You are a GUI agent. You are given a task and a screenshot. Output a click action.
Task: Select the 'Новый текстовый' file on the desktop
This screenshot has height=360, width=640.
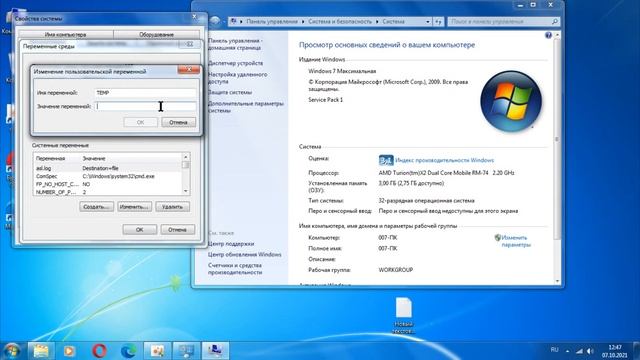pyautogui.click(x=403, y=316)
